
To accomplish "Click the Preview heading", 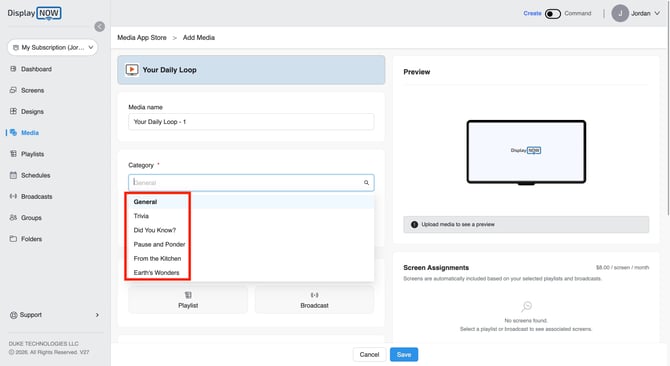I will click(x=417, y=72).
